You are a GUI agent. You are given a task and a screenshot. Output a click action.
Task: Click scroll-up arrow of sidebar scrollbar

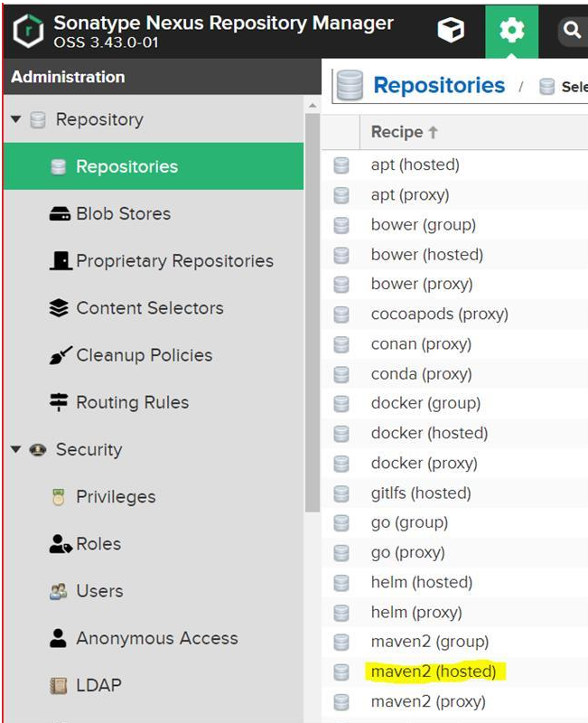point(313,106)
